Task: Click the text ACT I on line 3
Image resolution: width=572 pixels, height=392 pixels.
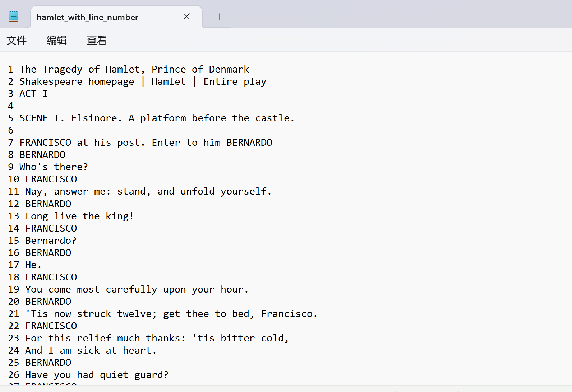Action: [x=33, y=94]
